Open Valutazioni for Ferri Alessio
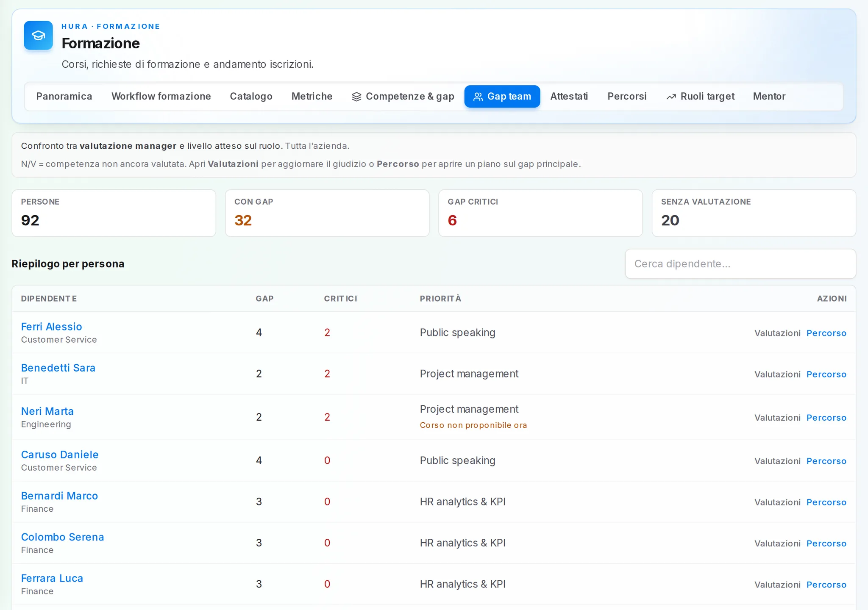 [x=777, y=333]
